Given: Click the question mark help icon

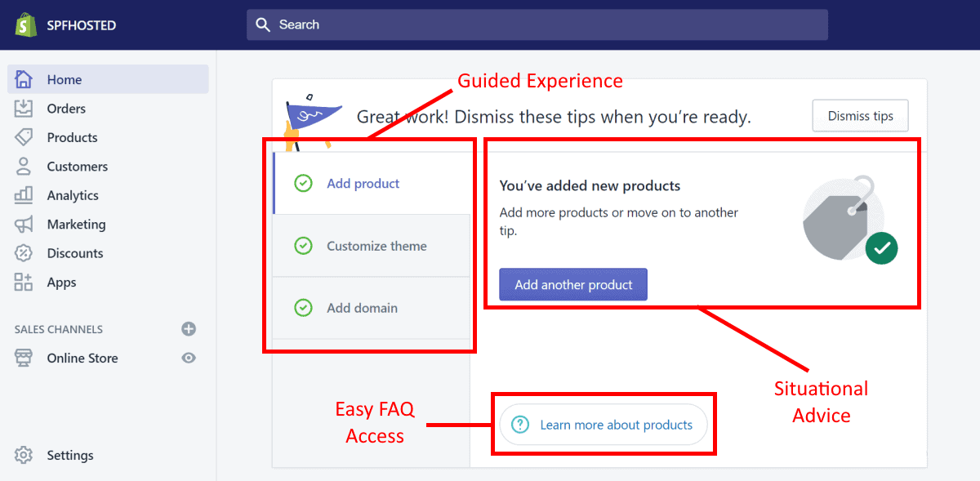Looking at the screenshot, I should [520, 425].
